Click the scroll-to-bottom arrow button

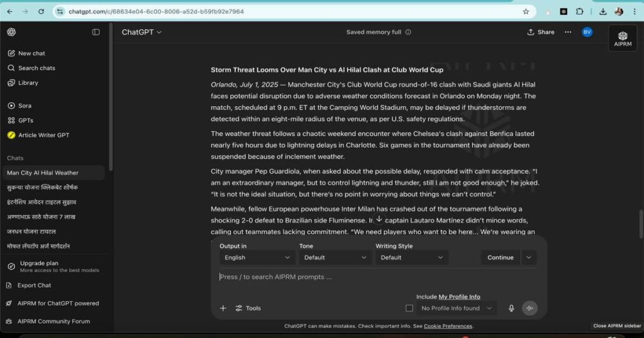pos(379,219)
